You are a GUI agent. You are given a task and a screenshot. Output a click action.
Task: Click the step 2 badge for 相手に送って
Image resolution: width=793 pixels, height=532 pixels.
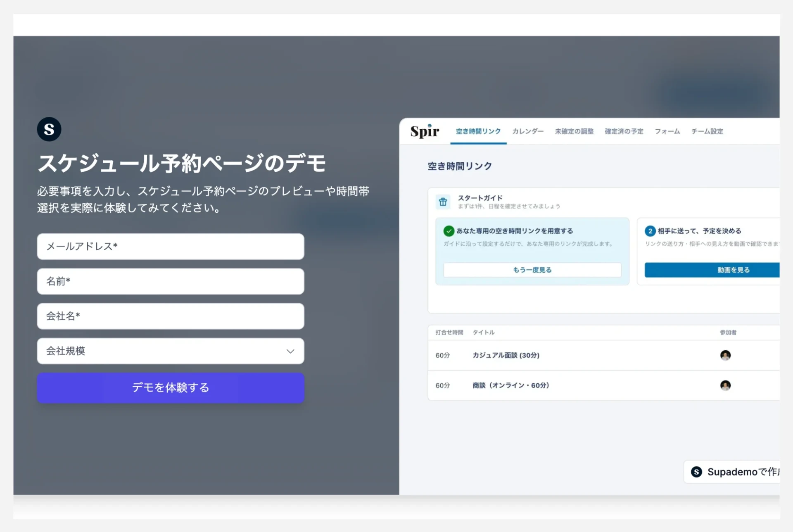pos(650,231)
